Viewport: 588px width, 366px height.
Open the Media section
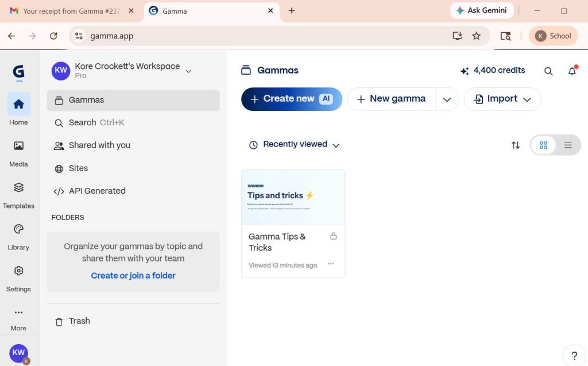click(x=18, y=153)
